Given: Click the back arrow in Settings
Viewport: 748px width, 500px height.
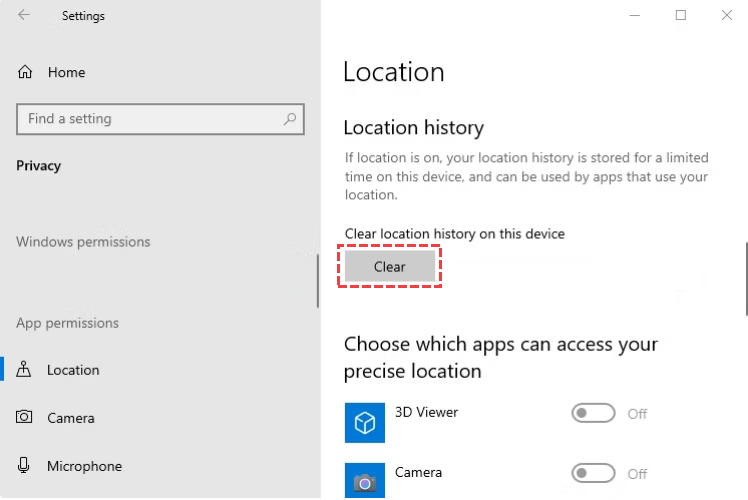Looking at the screenshot, I should pos(24,16).
